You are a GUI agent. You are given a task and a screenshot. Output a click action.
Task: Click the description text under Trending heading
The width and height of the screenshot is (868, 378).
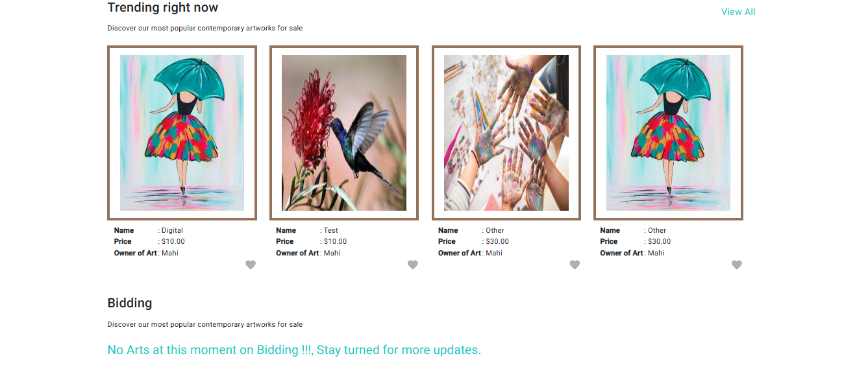tap(205, 28)
